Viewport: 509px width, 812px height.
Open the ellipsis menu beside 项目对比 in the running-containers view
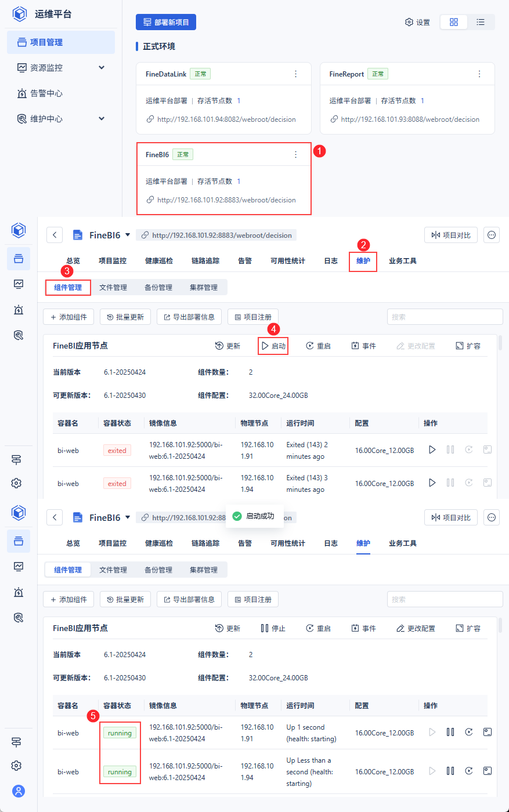click(x=492, y=517)
